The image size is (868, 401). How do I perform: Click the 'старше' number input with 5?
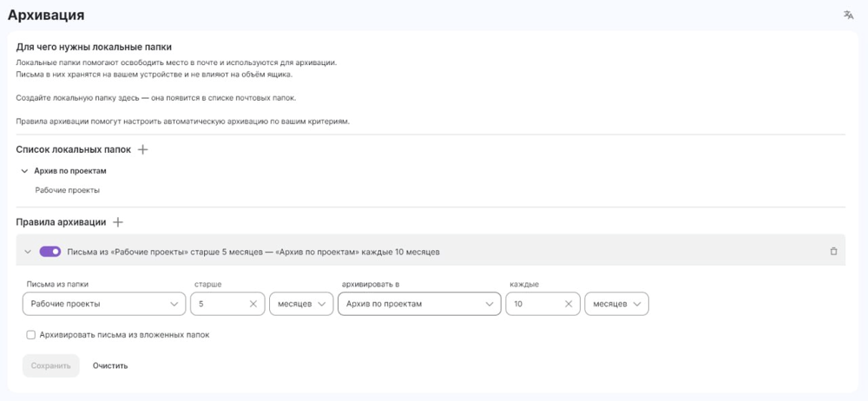tap(227, 304)
